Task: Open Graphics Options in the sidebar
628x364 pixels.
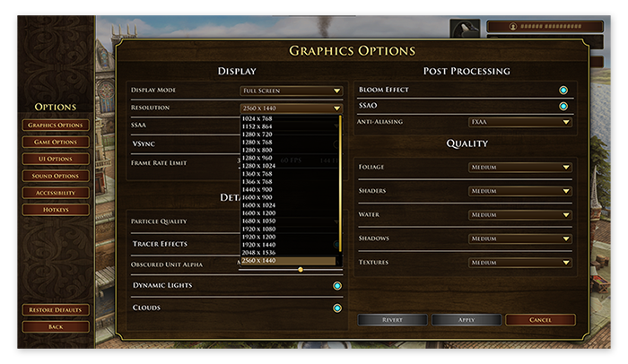Action: [56, 125]
